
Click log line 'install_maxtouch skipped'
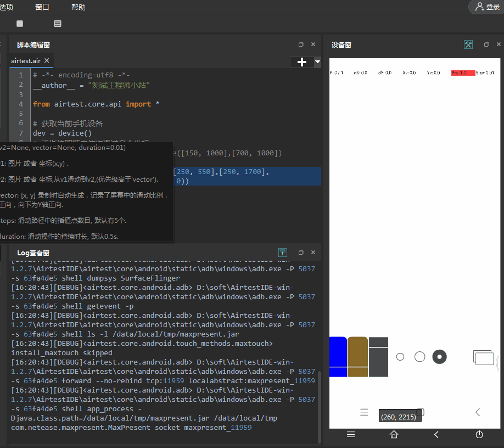coord(61,352)
